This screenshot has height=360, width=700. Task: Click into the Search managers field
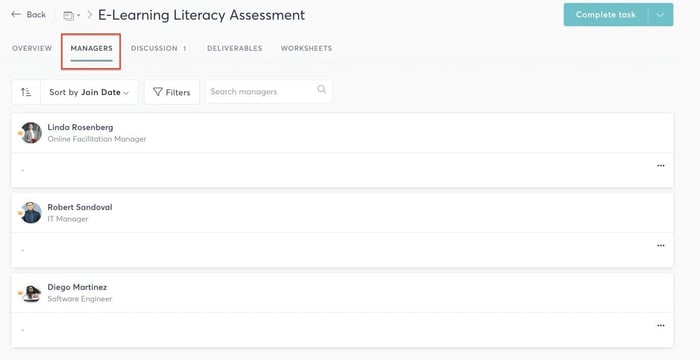pyautogui.click(x=269, y=92)
